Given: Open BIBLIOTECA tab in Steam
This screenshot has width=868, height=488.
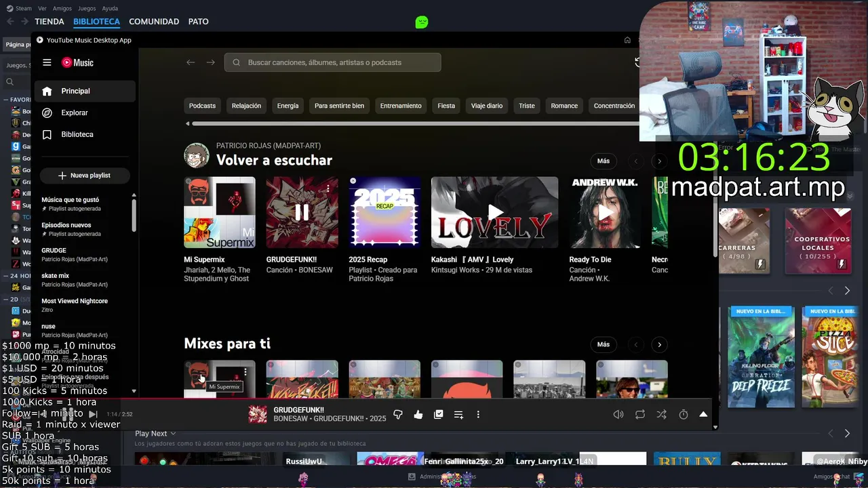Looking at the screenshot, I should click(x=96, y=22).
